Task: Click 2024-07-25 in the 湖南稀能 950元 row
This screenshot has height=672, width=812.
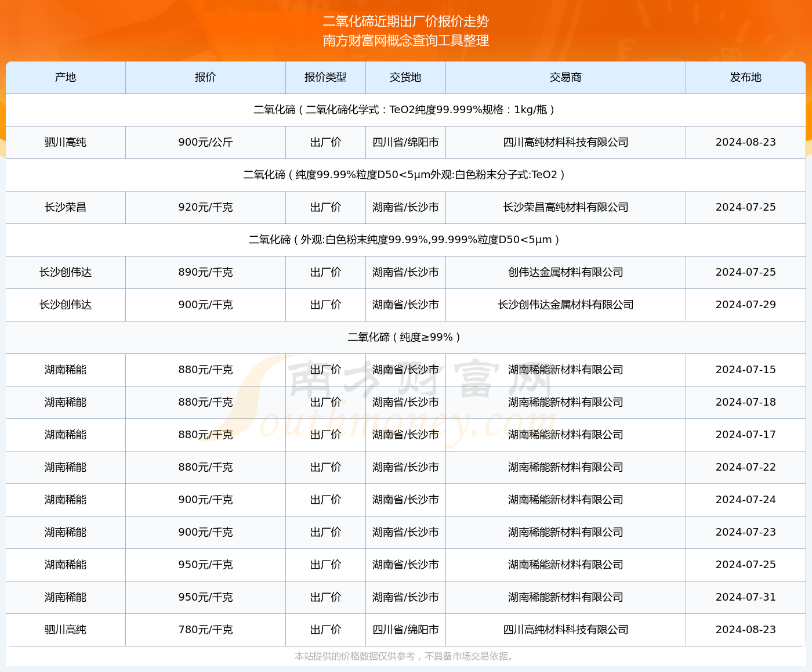Action: tap(746, 565)
